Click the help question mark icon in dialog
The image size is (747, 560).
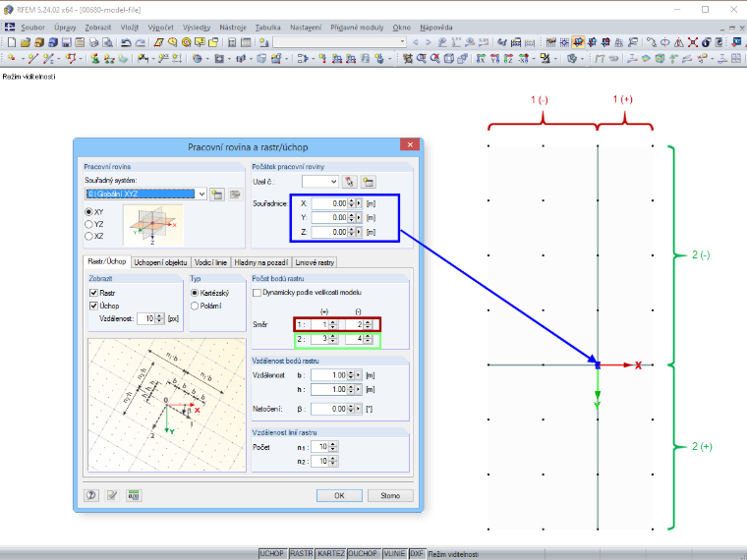[x=91, y=495]
